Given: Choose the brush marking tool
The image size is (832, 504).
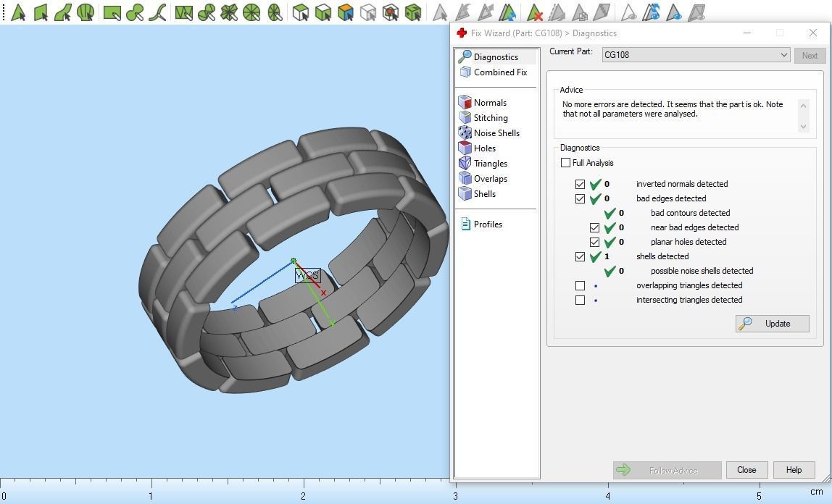Looking at the screenshot, I should click(x=134, y=12).
